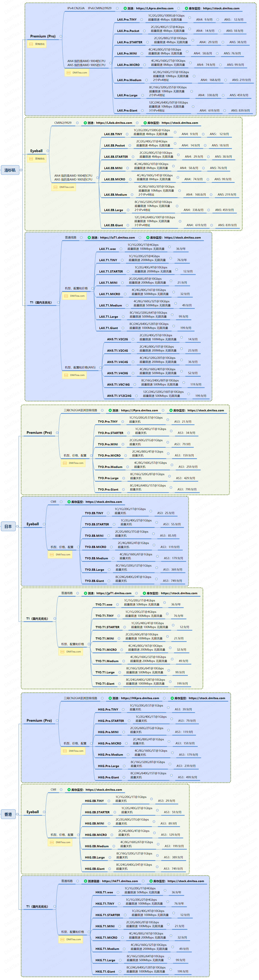Click the green plus icon before https://LAeb.dmitea.com
The width and height of the screenshot is (259, 980).
(85, 123)
